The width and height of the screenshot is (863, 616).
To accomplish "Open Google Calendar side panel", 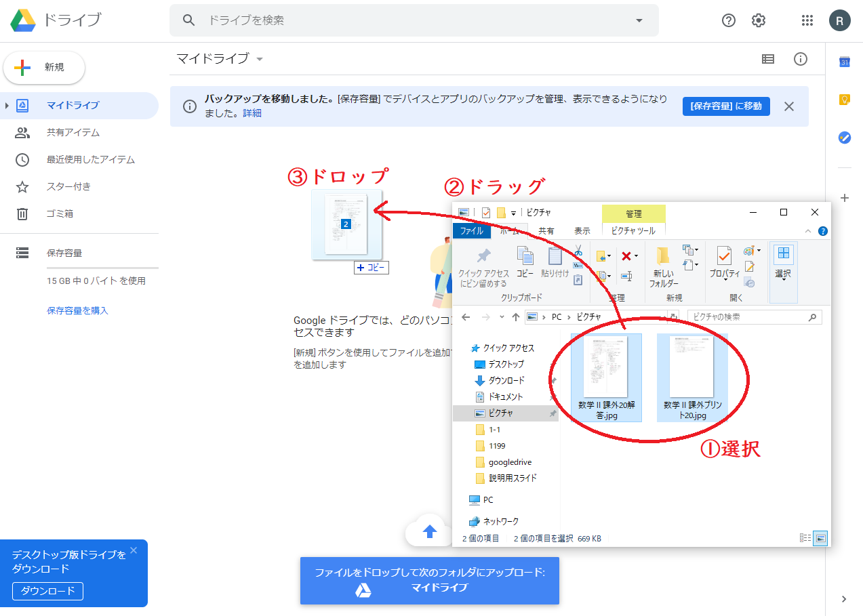I will [x=845, y=62].
